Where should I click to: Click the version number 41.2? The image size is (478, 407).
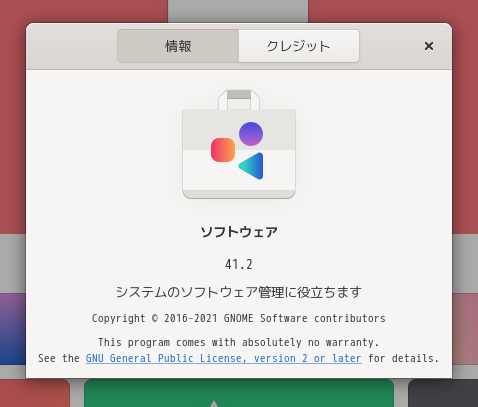pyautogui.click(x=239, y=265)
